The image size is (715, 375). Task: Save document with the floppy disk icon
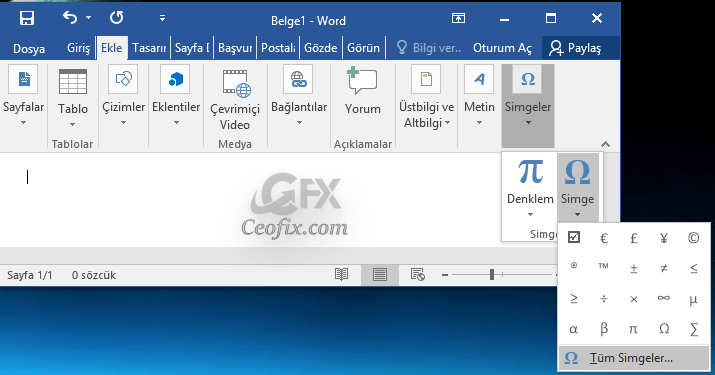(x=26, y=18)
